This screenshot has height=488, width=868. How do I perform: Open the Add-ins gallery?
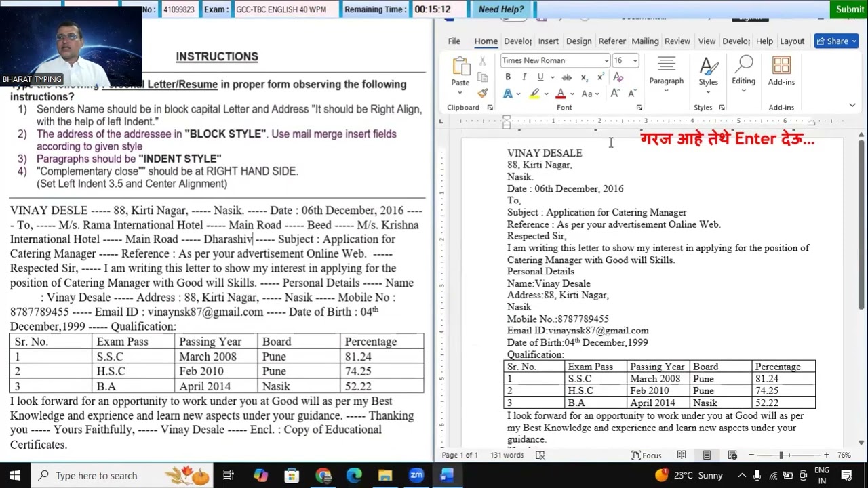pyautogui.click(x=781, y=71)
